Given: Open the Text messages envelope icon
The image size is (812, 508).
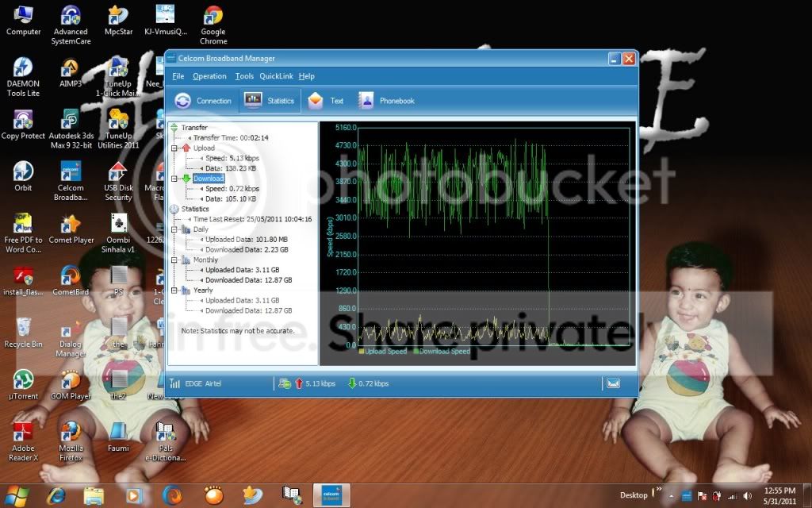Looking at the screenshot, I should 316,101.
